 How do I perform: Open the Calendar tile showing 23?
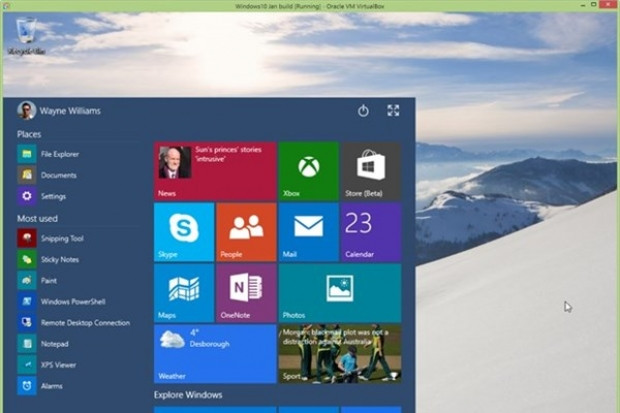pyautogui.click(x=371, y=232)
